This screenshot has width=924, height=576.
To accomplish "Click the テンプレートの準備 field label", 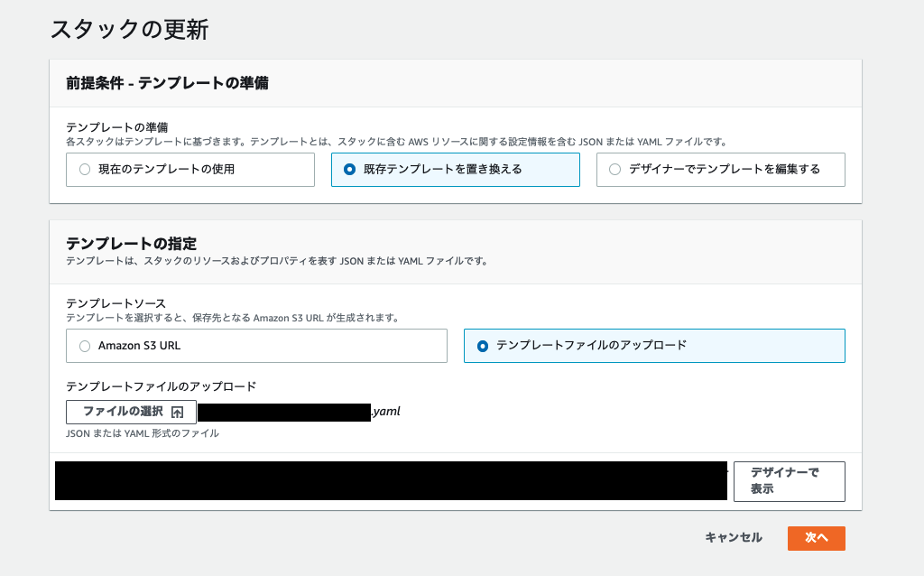I will tap(116, 126).
